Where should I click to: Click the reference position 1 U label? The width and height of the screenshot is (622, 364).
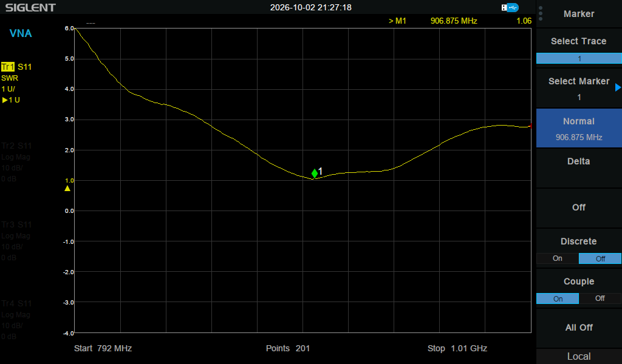tap(11, 100)
